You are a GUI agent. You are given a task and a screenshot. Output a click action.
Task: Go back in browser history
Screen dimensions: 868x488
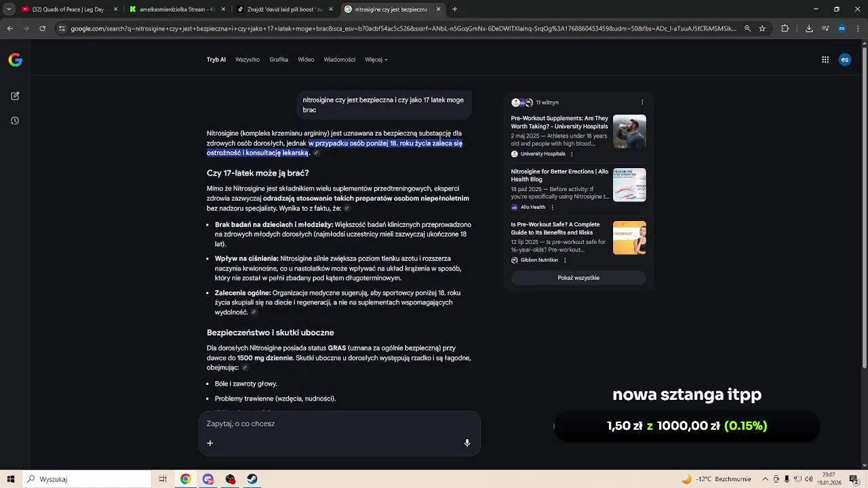9,28
